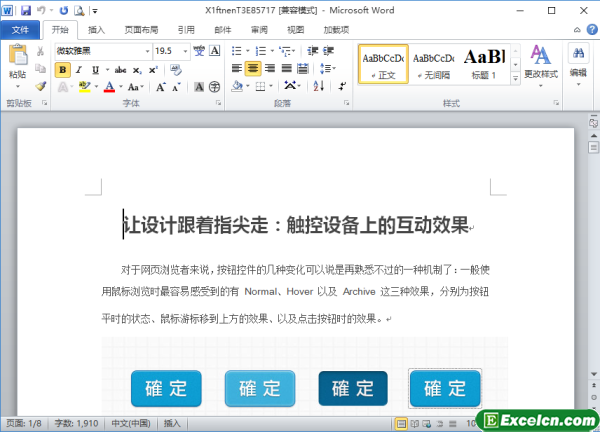The height and width of the screenshot is (432, 600).
Task: Open the 页面布局 (Page Layout) tab
Action: click(x=140, y=30)
